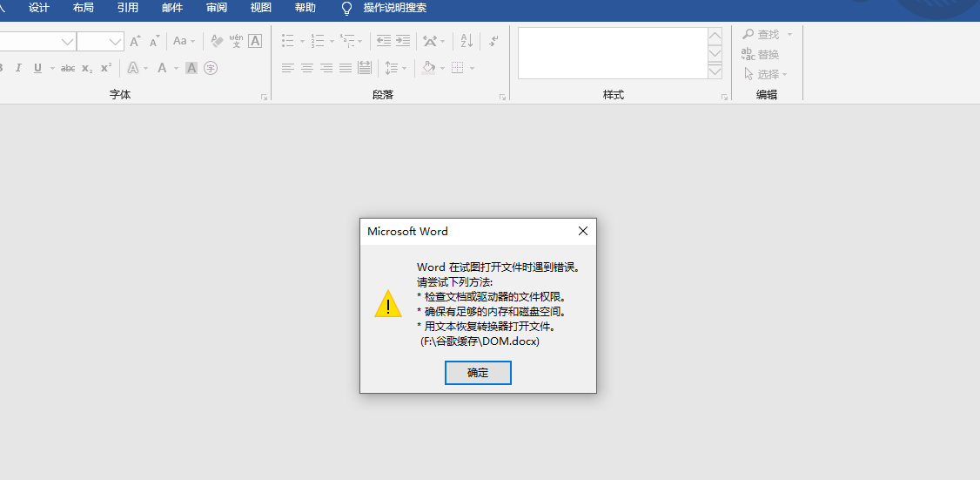Open the 样式 pane launcher
980x480 pixels.
(x=724, y=97)
